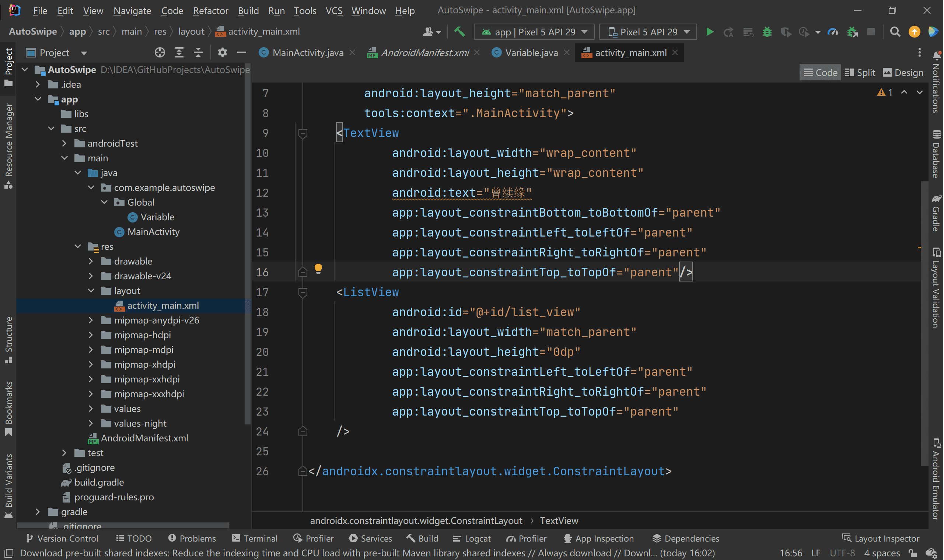Expand the androidTest folder
The height and width of the screenshot is (560, 944).
click(x=64, y=143)
